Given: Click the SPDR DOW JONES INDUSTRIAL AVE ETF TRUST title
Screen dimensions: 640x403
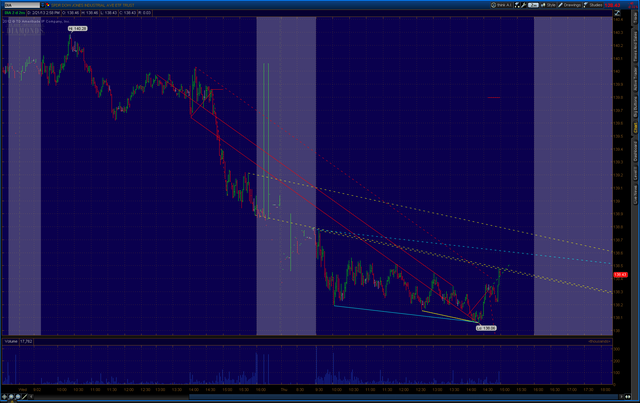Looking at the screenshot, I should tap(93, 5).
